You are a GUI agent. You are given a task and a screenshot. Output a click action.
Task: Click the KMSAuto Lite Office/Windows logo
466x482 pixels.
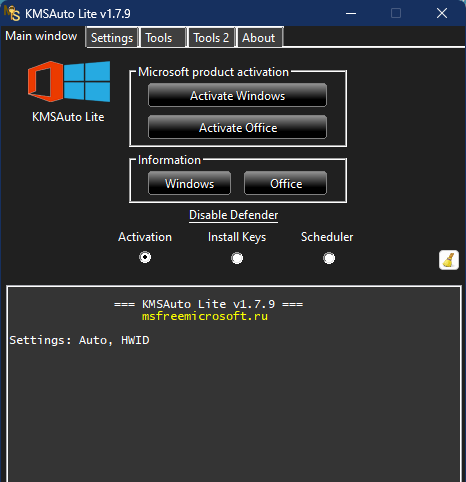(x=69, y=81)
